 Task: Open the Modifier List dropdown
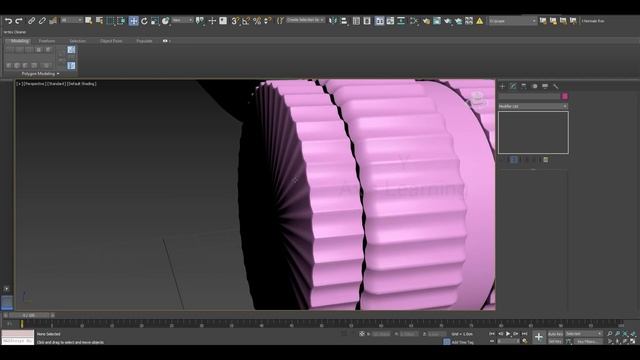click(533, 106)
